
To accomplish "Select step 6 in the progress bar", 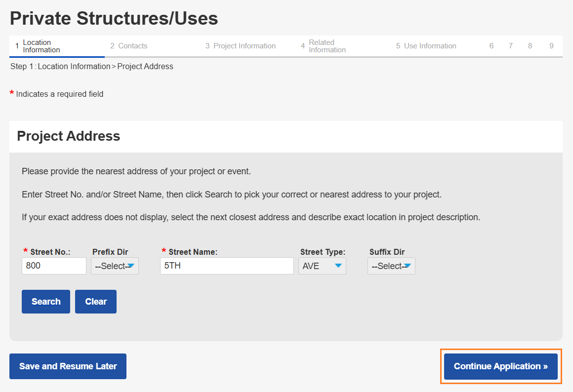I will [491, 46].
